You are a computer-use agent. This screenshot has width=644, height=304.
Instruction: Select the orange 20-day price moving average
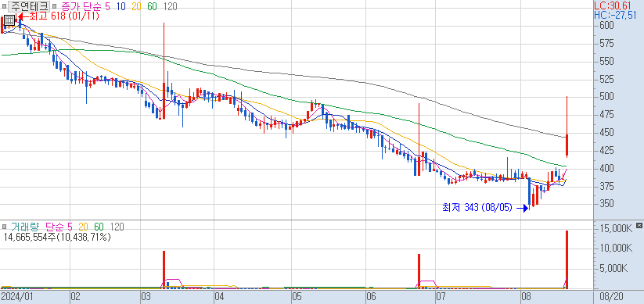[136, 6]
